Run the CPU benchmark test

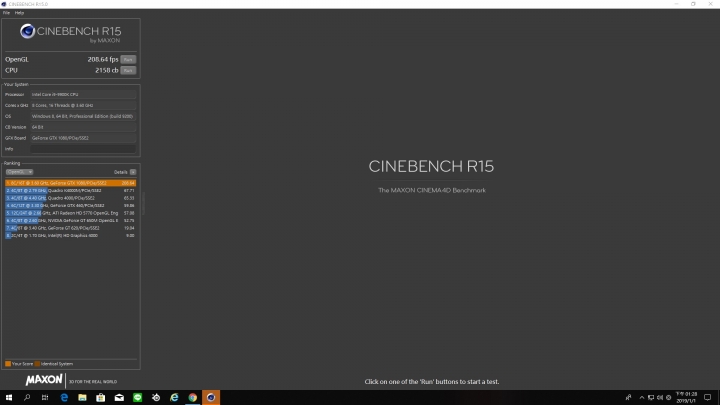click(128, 70)
